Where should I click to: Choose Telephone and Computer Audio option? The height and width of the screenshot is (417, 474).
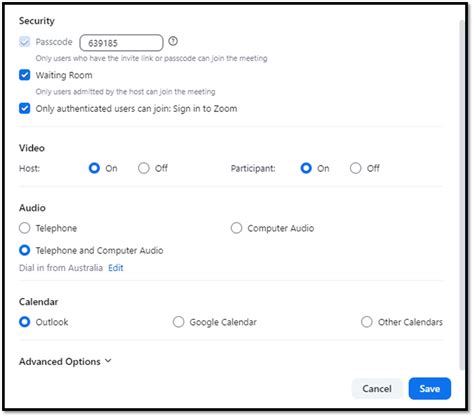pos(25,250)
